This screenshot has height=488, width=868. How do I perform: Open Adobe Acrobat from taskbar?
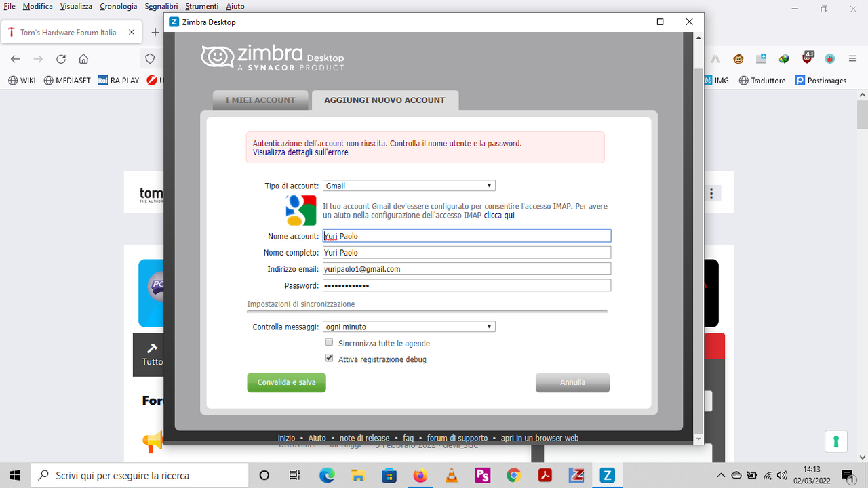coord(545,475)
